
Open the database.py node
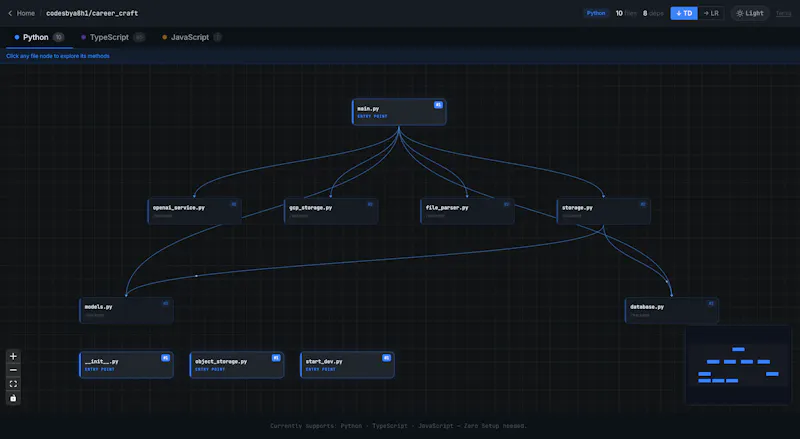tap(671, 310)
